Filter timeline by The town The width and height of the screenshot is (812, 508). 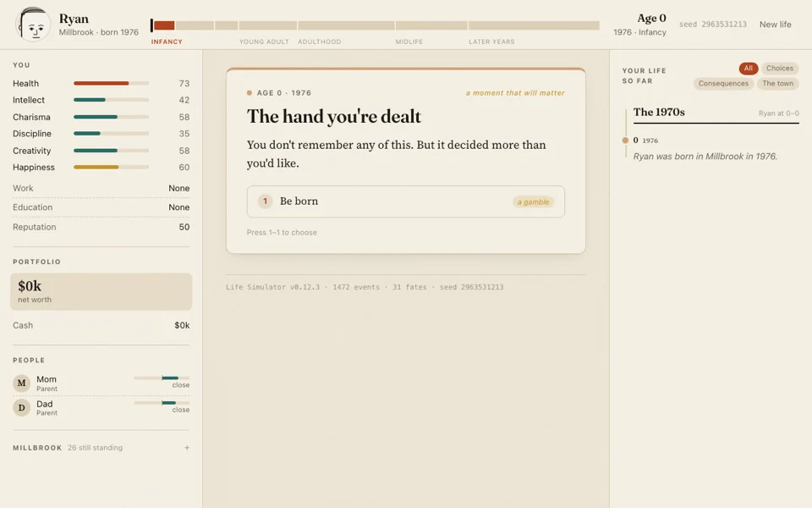[x=777, y=83]
